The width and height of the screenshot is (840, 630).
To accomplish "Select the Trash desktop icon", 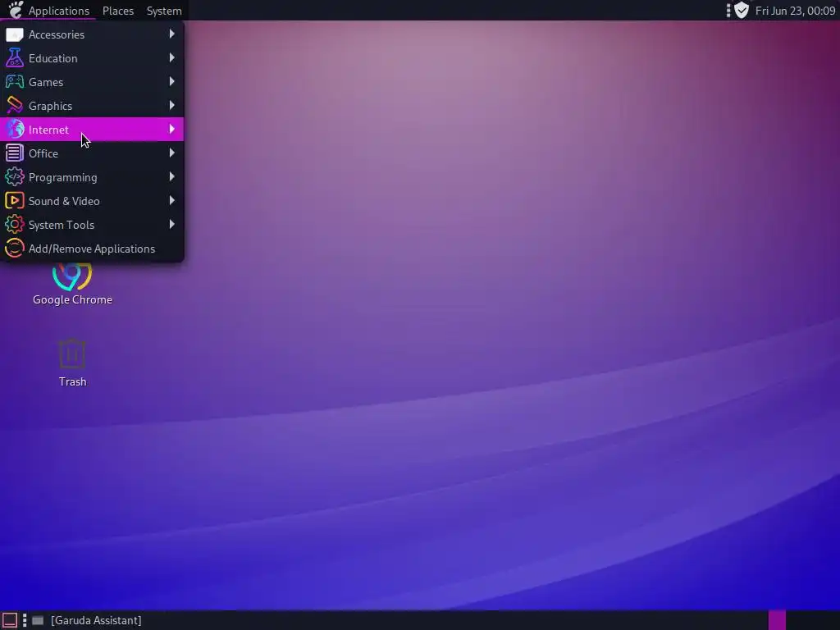I will [72, 354].
